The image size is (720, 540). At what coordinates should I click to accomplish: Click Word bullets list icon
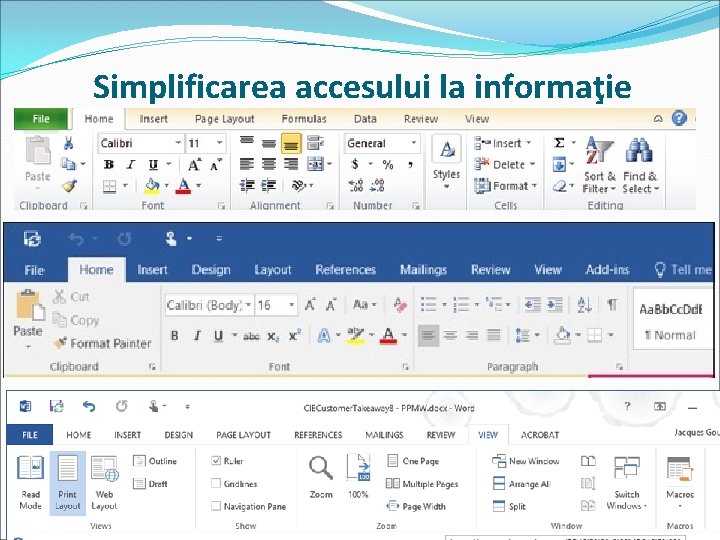click(428, 304)
